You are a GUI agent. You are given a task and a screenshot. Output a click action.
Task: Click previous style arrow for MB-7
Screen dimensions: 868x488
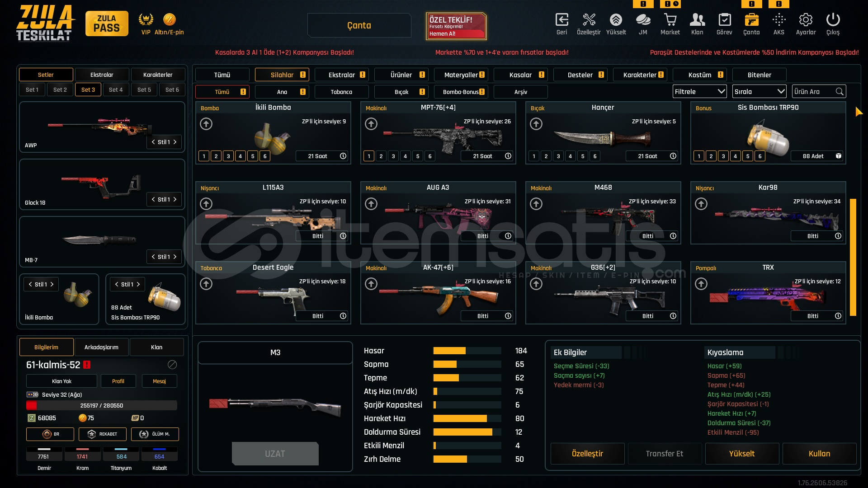click(x=153, y=257)
